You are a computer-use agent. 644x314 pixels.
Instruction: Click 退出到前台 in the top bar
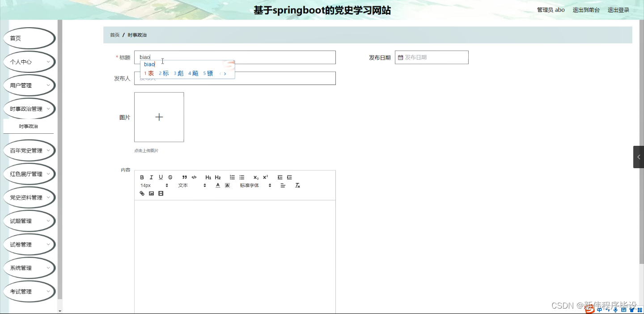point(586,9)
